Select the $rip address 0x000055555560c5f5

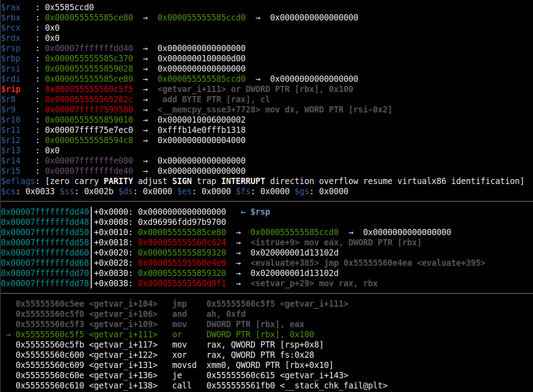89,89
